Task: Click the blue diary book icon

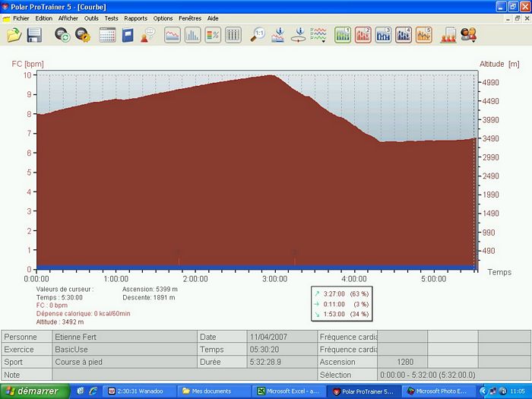Action: pos(127,35)
